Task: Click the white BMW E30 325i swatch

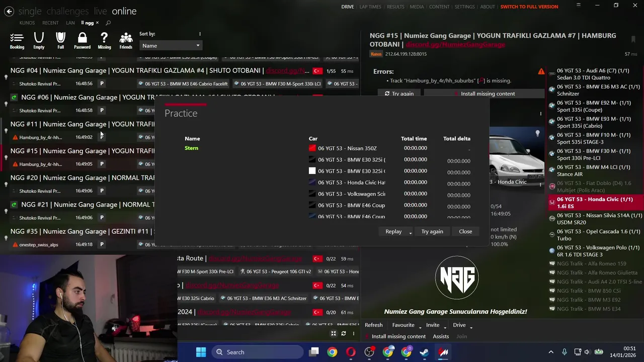Action: click(312, 171)
